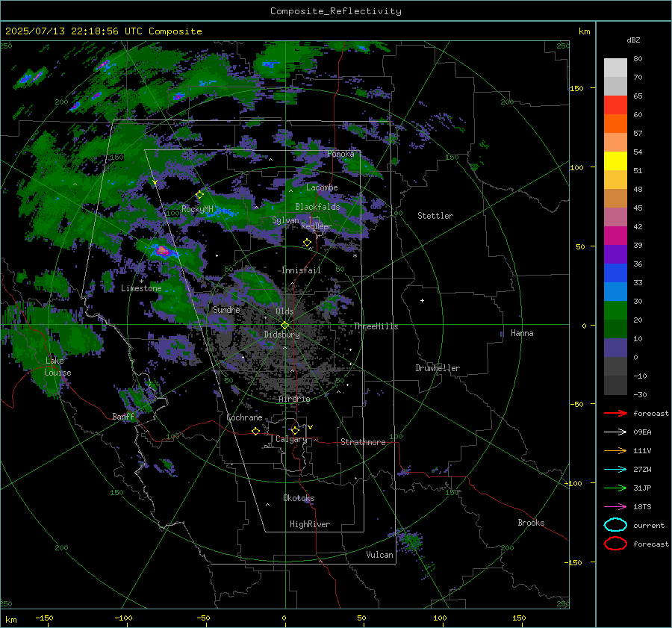Click the red forecast arrow legend icon
The height and width of the screenshot is (628, 672).
click(x=615, y=413)
